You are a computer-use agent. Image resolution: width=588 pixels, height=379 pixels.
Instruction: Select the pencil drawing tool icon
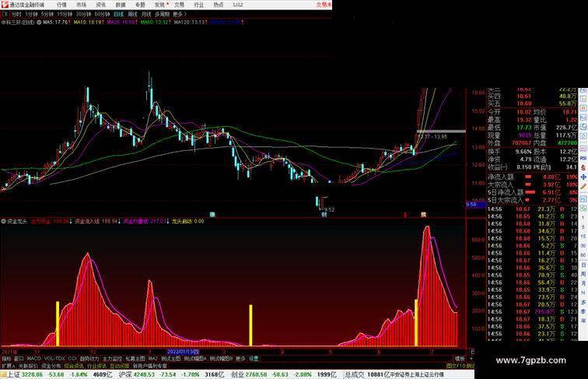(583, 186)
